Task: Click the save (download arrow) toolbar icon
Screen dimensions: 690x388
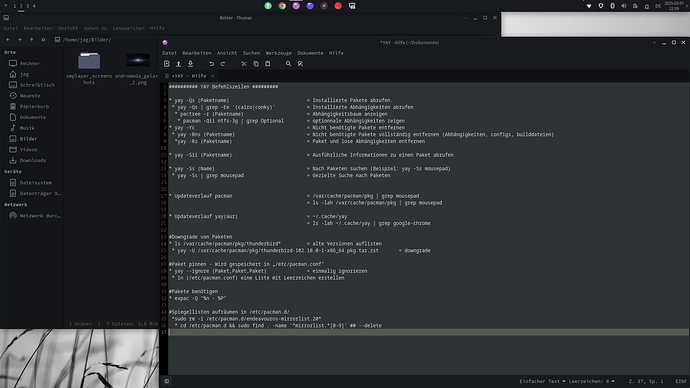Action: (191, 64)
